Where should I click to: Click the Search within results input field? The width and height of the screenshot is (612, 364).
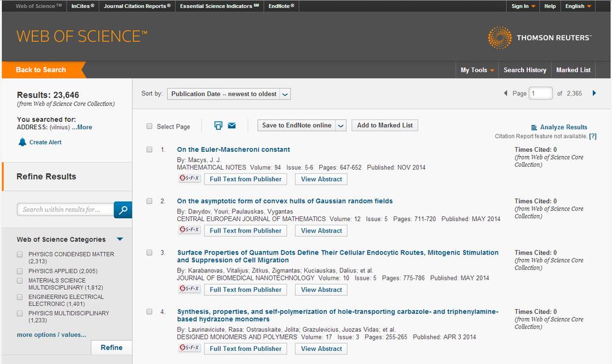[x=66, y=210]
